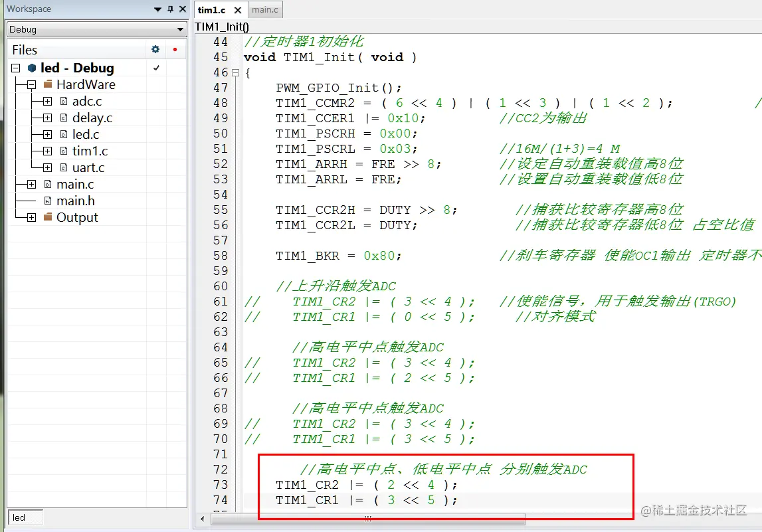This screenshot has width=762, height=532.
Task: Select the led - Debug project cube icon
Action: coord(32,68)
